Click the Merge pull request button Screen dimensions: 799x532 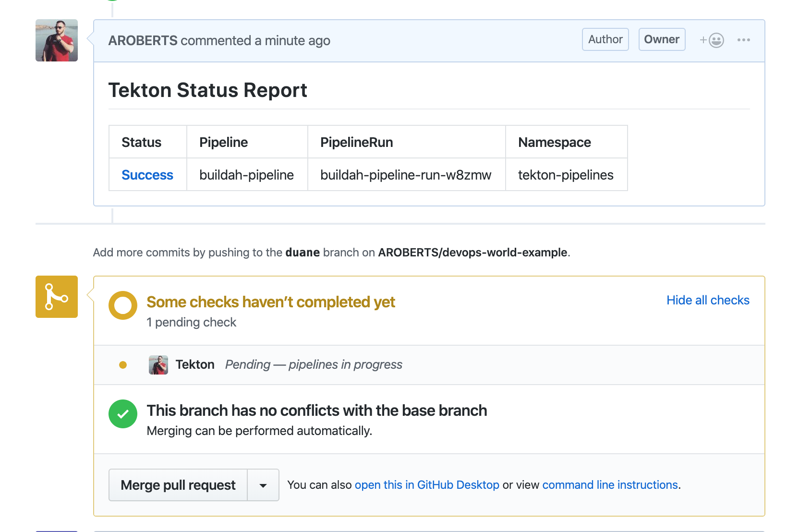pyautogui.click(x=178, y=485)
